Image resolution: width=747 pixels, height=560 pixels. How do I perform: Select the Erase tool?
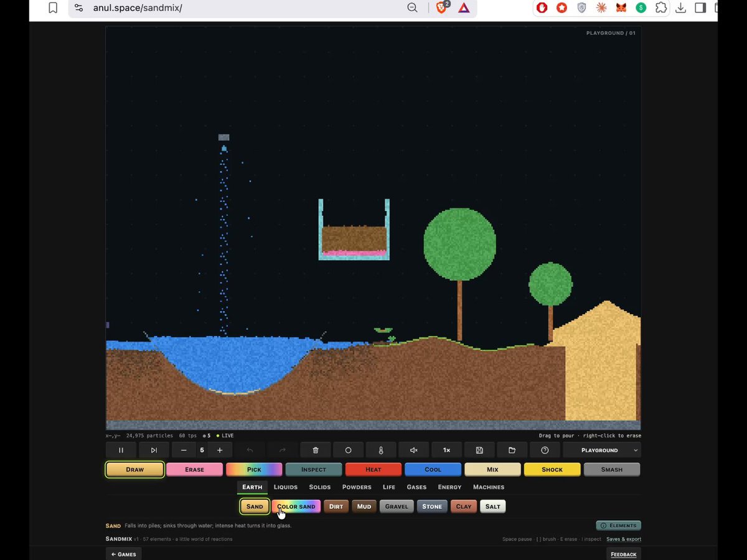pos(194,469)
